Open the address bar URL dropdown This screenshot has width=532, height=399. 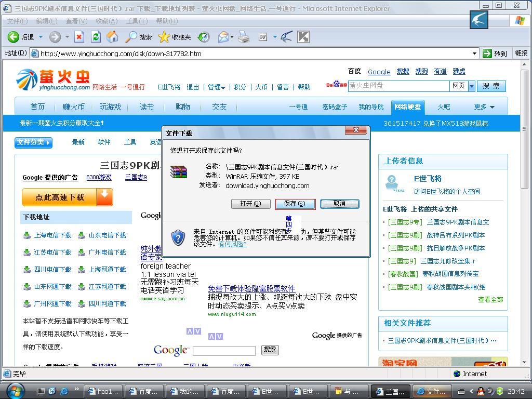point(474,54)
